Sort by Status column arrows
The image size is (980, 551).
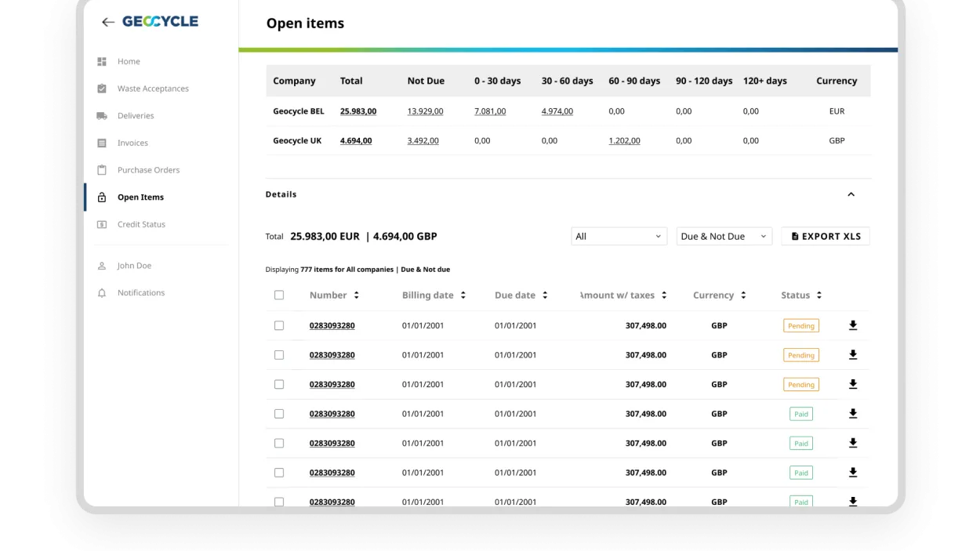pyautogui.click(x=819, y=295)
